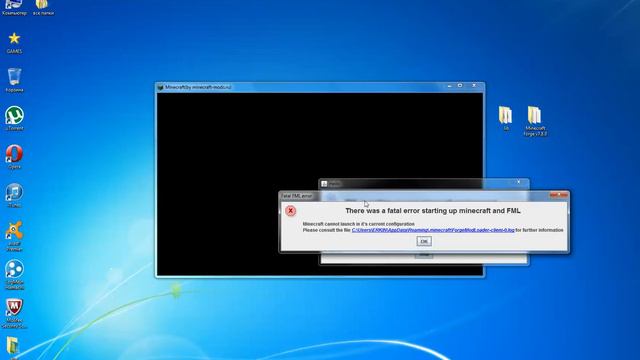The height and width of the screenshot is (360, 640).
Task: Select the 'все папки' folder icon
Action: pos(42,7)
